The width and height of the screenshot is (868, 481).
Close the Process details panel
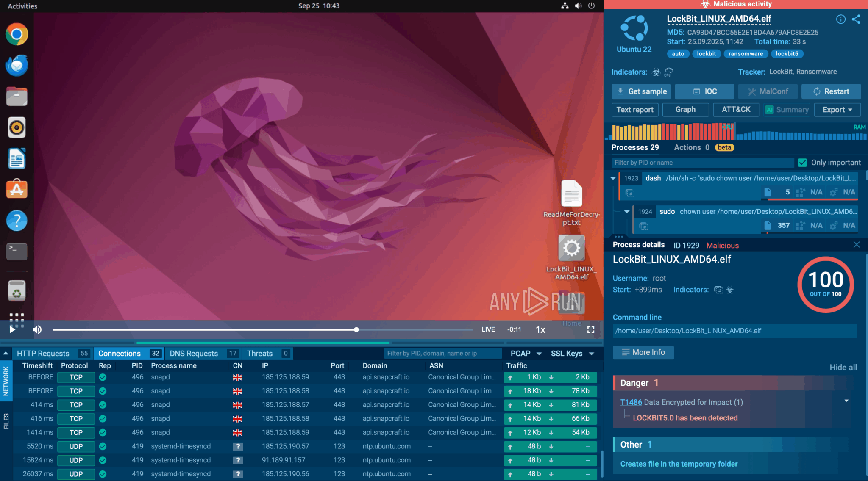tap(856, 245)
